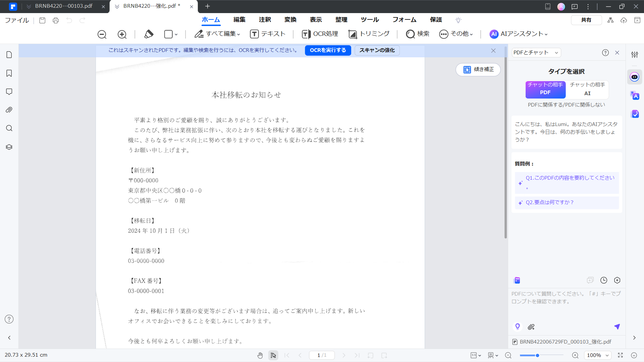Switch to ホーム tab
The width and height of the screenshot is (644, 362).
(211, 20)
